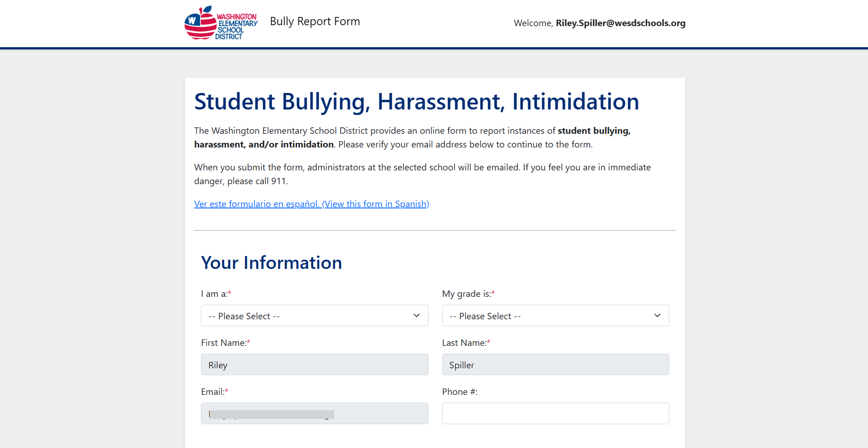The height and width of the screenshot is (448, 868).
Task: Click the Your Information section heading
Action: [x=271, y=263]
